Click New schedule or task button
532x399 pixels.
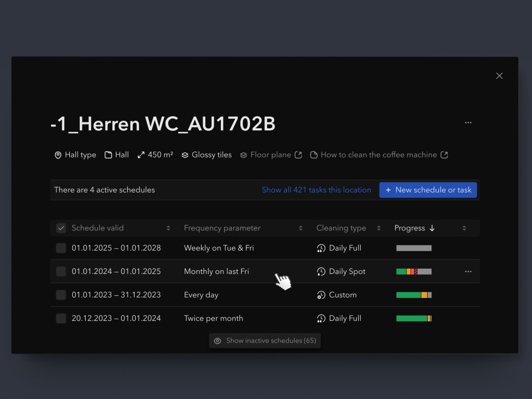[428, 190]
